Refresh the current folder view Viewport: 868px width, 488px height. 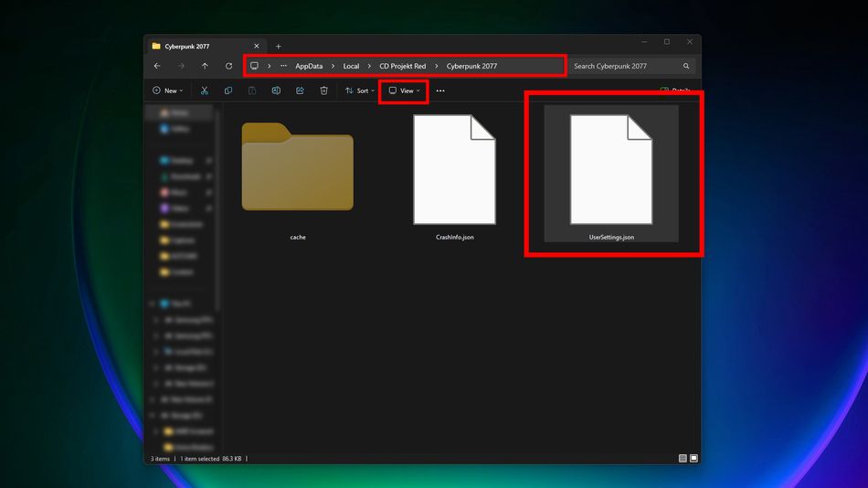(x=228, y=66)
